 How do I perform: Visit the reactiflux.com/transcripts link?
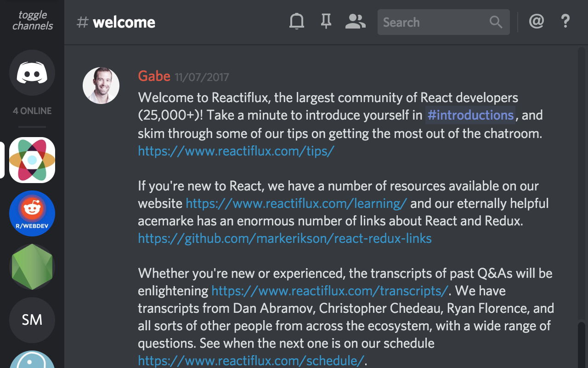tap(329, 291)
